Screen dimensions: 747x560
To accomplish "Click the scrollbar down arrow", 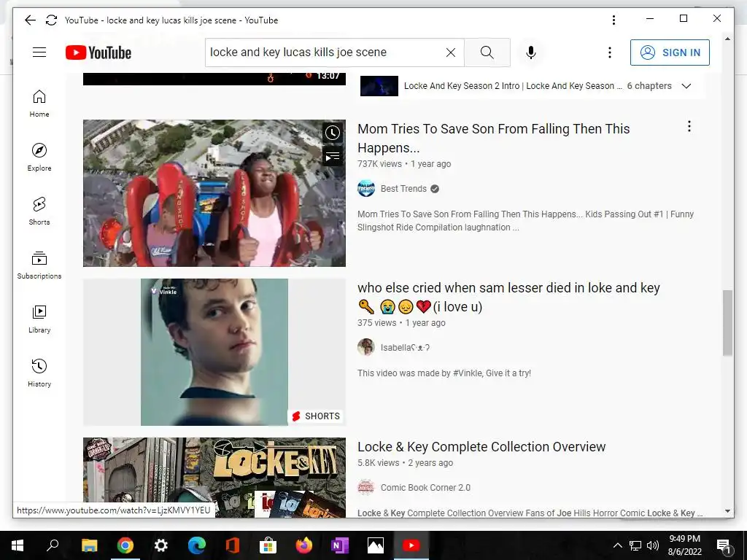I will click(727, 511).
